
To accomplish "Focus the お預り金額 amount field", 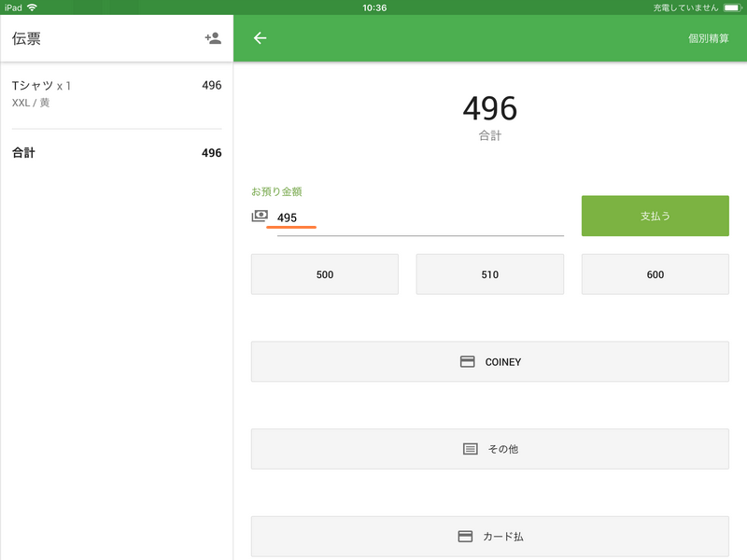I will click(420, 217).
